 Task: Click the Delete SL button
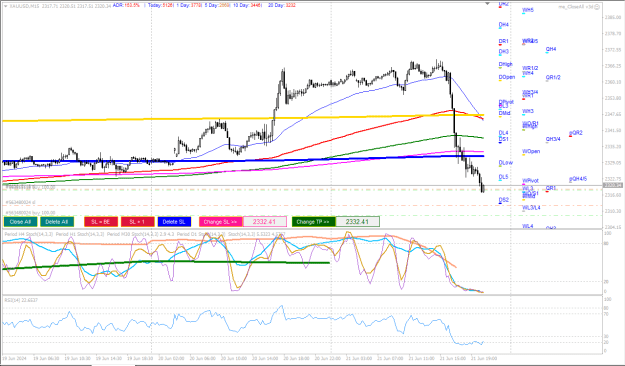(x=174, y=222)
